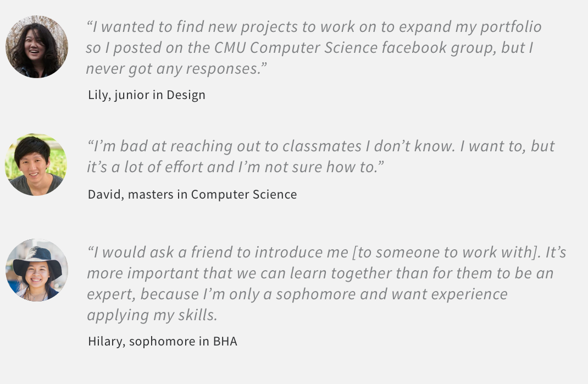Click 'applying my skills' at the quote's end
The height and width of the screenshot is (384, 588).
coord(151,315)
